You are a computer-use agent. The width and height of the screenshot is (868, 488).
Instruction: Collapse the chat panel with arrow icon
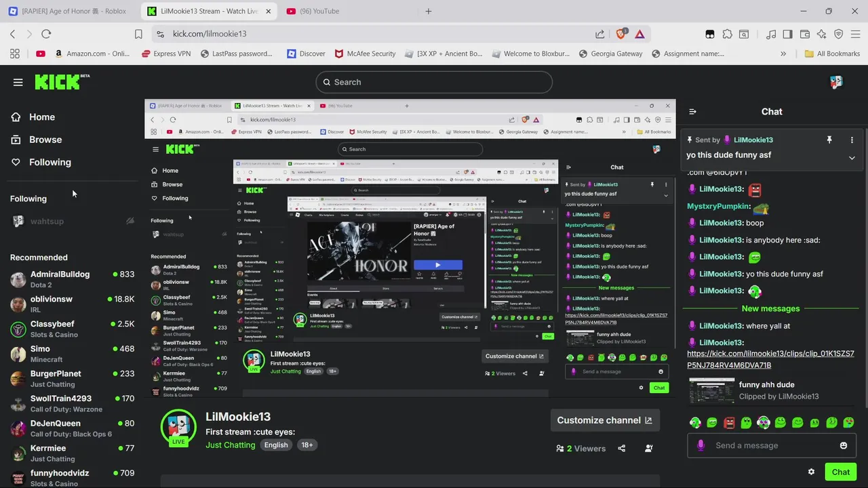coord(692,112)
